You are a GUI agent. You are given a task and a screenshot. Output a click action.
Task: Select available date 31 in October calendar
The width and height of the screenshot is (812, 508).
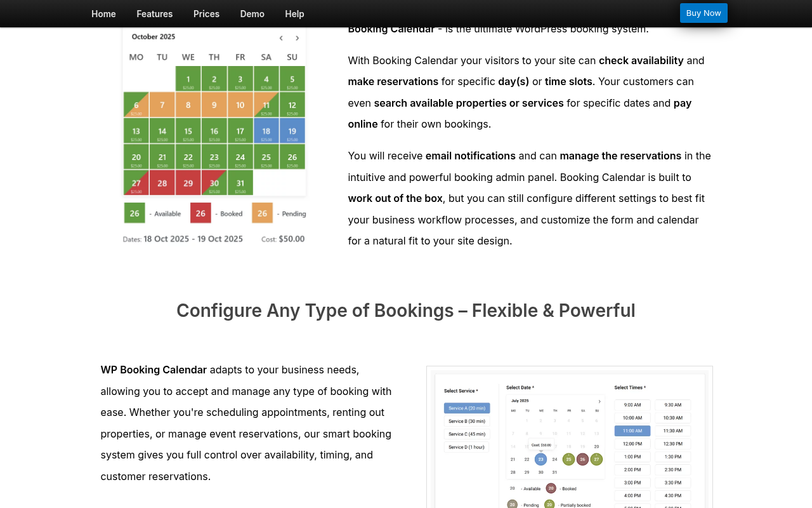coord(240,183)
